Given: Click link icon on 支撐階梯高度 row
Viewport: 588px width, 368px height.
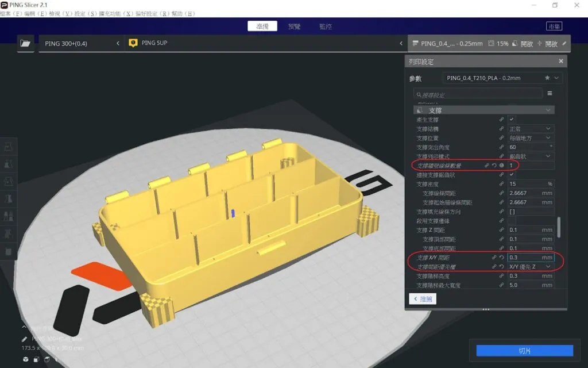Looking at the screenshot, I should point(501,276).
